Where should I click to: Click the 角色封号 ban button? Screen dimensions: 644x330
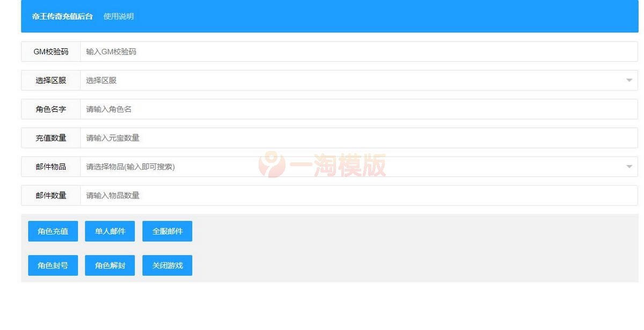(x=53, y=265)
